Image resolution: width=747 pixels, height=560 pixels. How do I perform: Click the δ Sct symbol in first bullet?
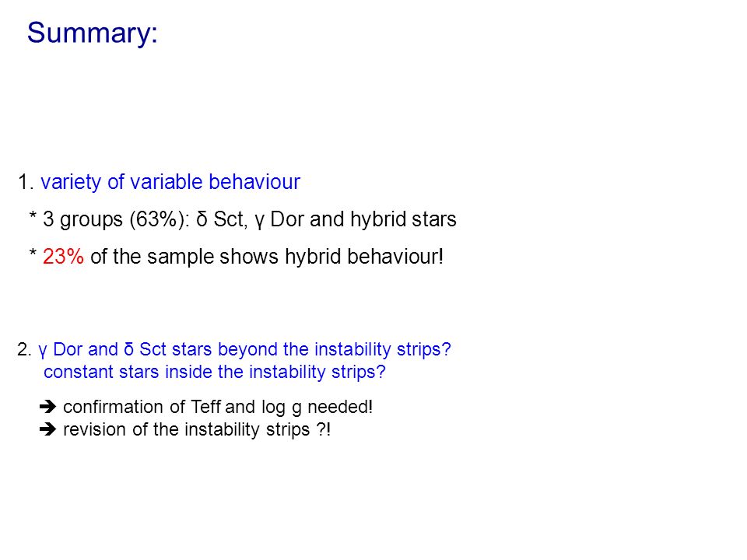[222, 219]
